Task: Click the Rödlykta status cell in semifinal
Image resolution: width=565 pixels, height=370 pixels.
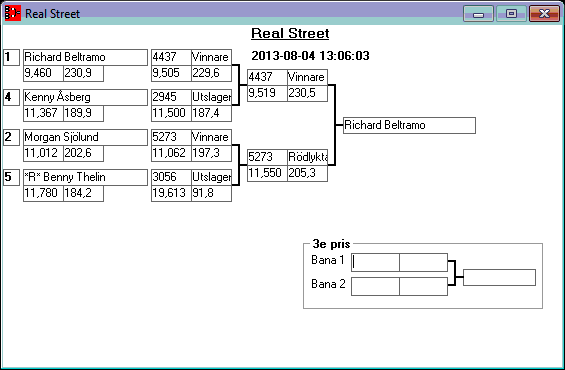Action: 307,157
